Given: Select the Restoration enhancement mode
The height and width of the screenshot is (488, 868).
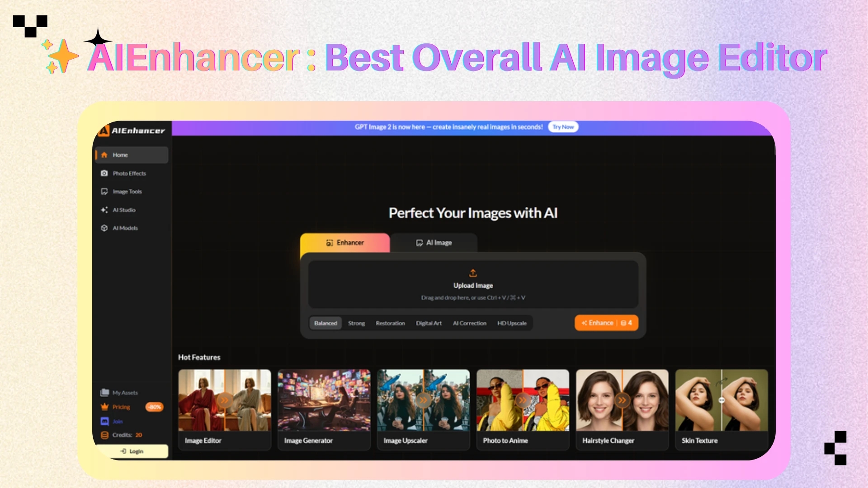Looking at the screenshot, I should (390, 323).
